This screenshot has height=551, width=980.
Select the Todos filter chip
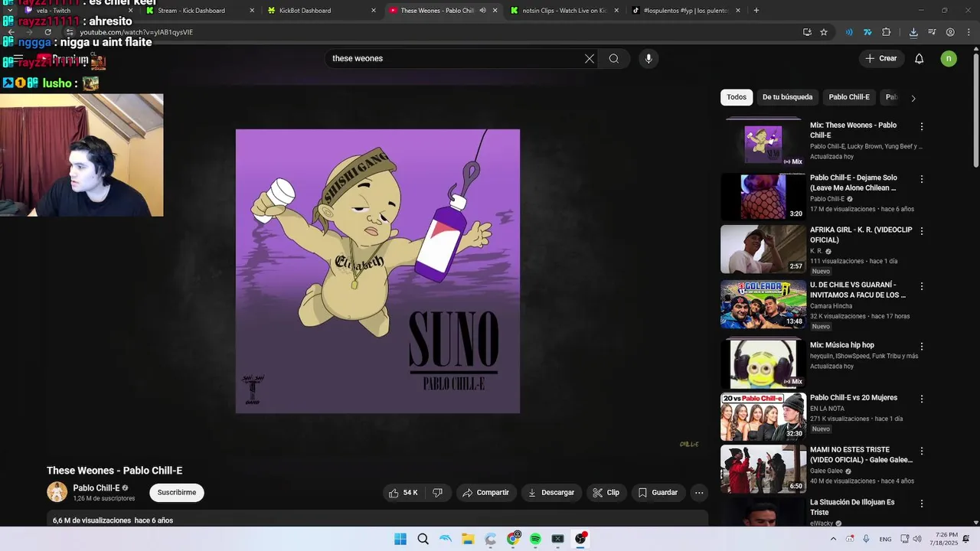(x=737, y=97)
